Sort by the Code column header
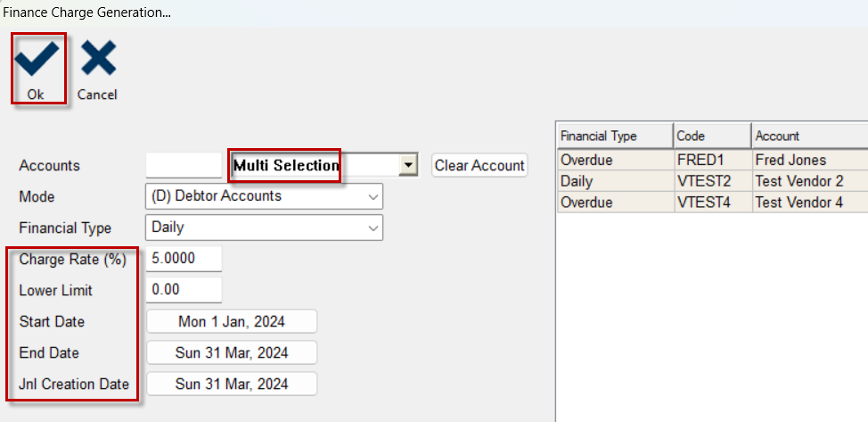 click(x=712, y=136)
